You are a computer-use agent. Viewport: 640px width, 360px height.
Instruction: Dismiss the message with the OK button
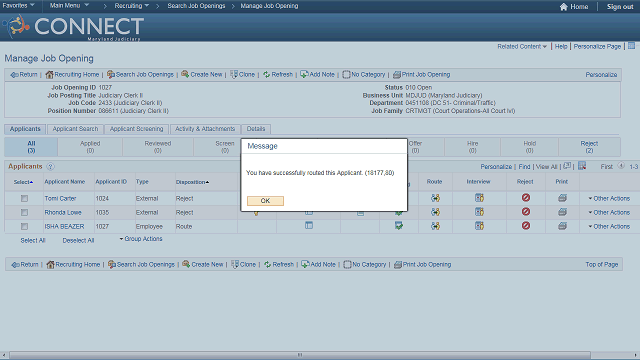click(x=265, y=201)
